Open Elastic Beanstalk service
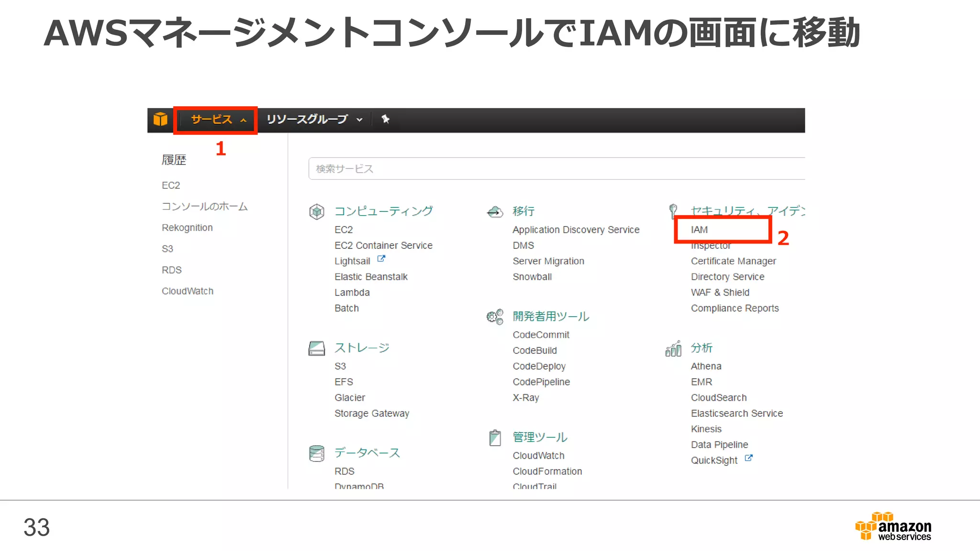This screenshot has height=551, width=980. point(371,277)
